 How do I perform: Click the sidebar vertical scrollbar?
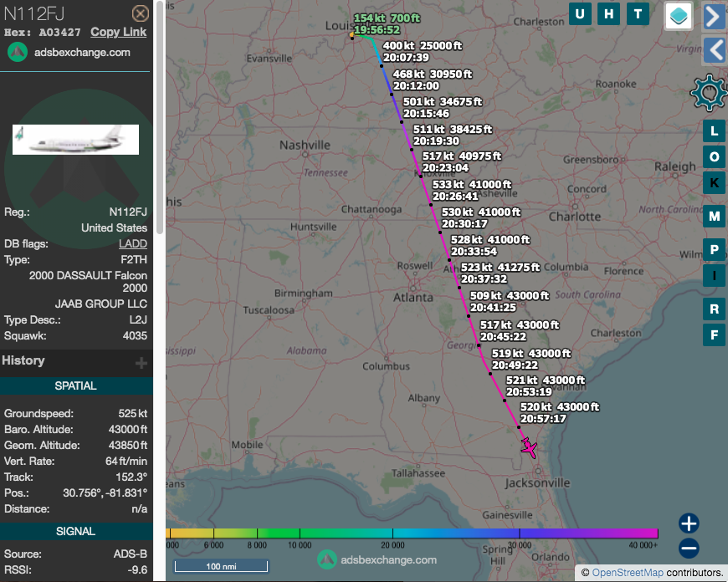160,117
